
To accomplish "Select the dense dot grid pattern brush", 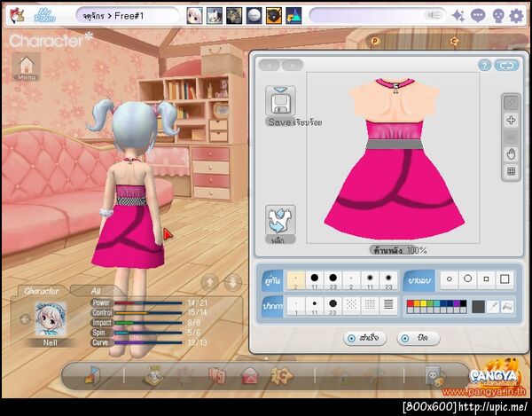I will click(370, 306).
